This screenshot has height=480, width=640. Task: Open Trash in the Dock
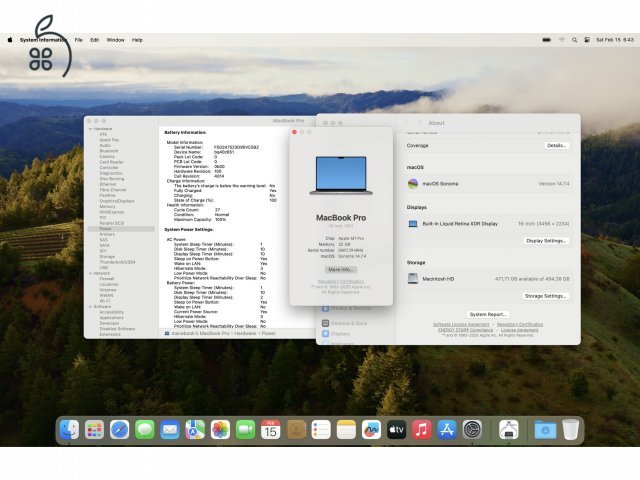tap(571, 430)
